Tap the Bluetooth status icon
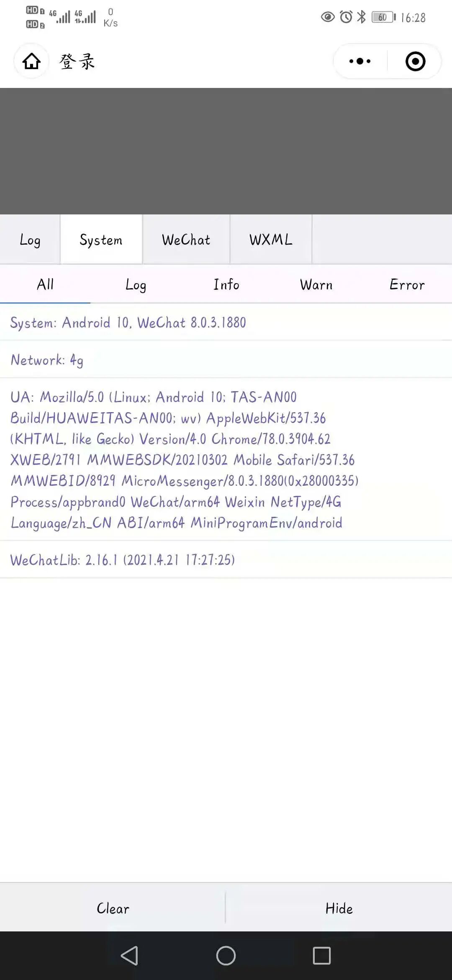This screenshot has height=980, width=452. coord(361,17)
